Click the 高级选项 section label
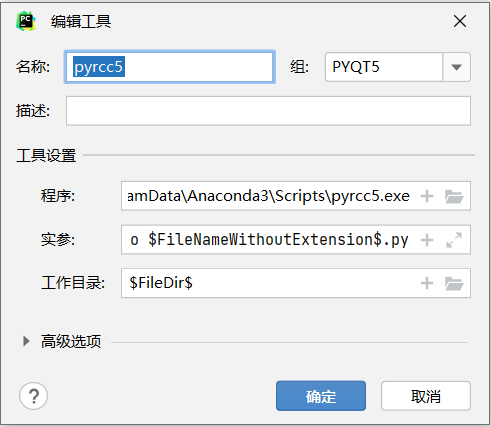The image size is (491, 427). tap(71, 341)
